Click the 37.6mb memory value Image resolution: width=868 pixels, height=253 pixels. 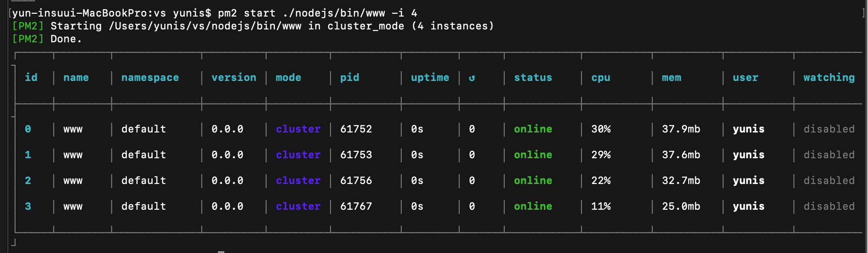coord(681,155)
